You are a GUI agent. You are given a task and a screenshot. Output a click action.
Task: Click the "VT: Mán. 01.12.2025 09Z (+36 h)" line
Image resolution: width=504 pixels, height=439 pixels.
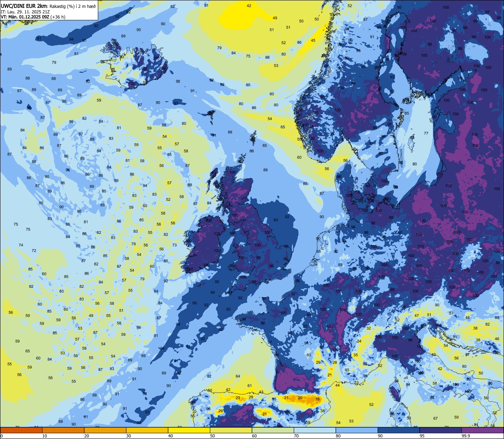(x=33, y=17)
